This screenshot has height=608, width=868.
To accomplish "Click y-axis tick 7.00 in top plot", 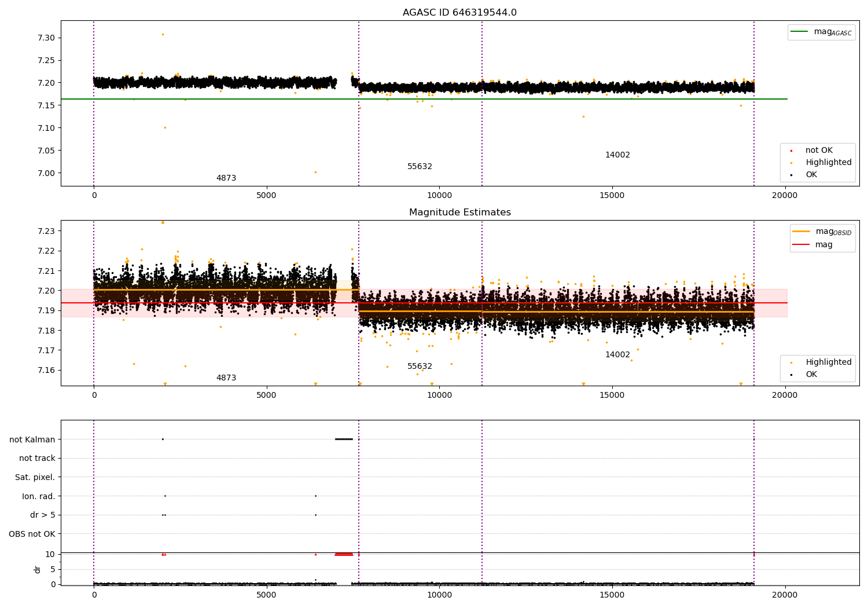I will click(x=46, y=173).
